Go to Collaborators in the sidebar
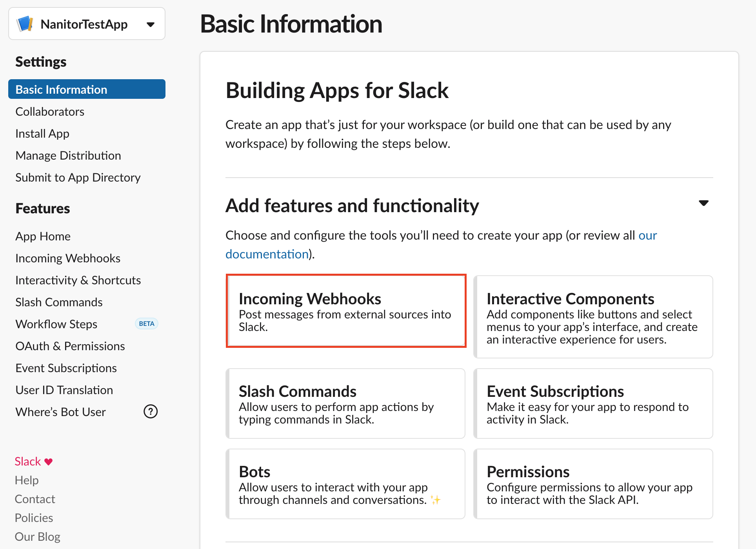 click(x=50, y=112)
